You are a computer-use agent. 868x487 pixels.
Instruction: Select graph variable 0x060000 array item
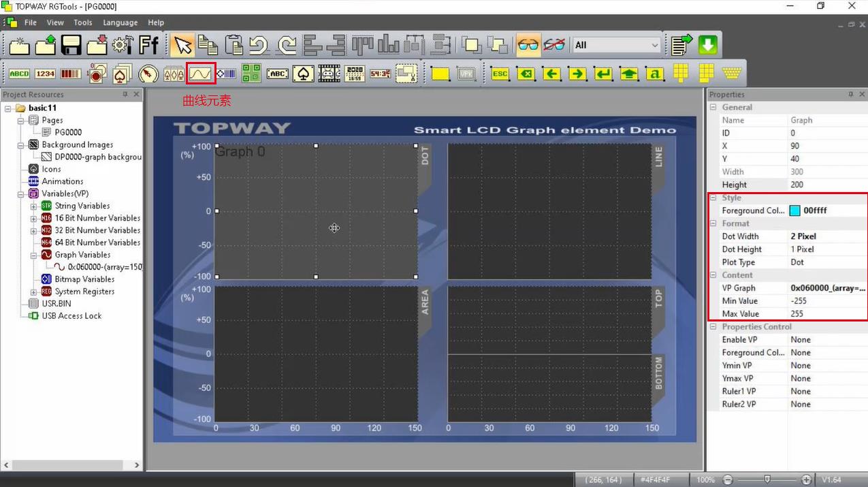[x=105, y=267]
